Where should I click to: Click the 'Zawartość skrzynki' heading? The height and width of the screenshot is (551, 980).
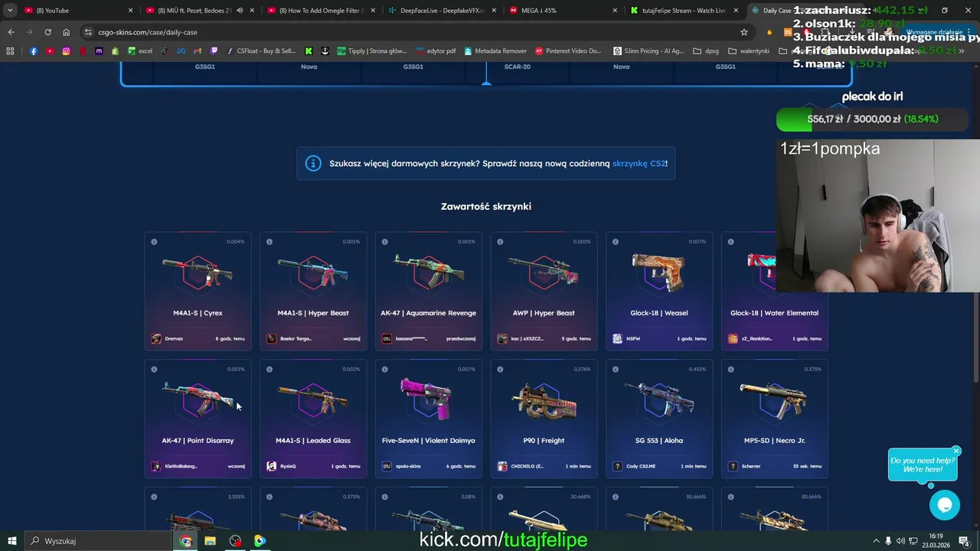click(x=486, y=207)
